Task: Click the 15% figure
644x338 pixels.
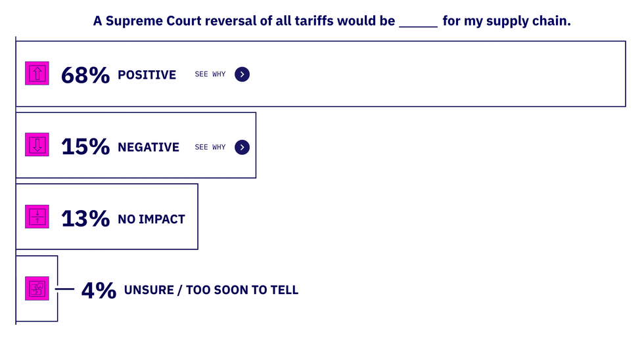Action: click(x=85, y=147)
